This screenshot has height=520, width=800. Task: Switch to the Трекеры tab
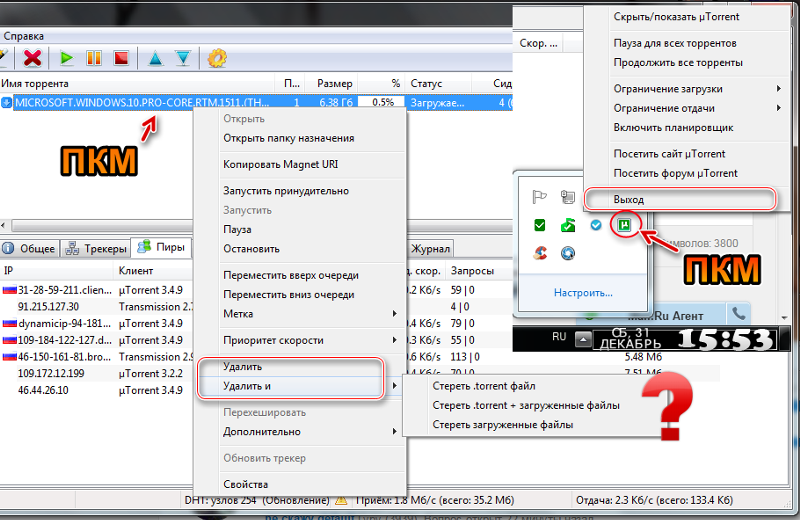(96, 249)
